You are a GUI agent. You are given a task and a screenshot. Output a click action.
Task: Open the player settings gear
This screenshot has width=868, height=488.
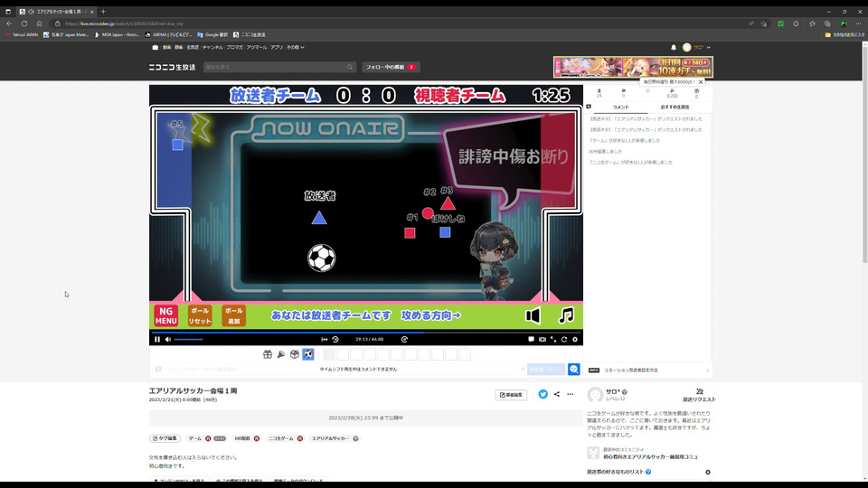point(575,339)
